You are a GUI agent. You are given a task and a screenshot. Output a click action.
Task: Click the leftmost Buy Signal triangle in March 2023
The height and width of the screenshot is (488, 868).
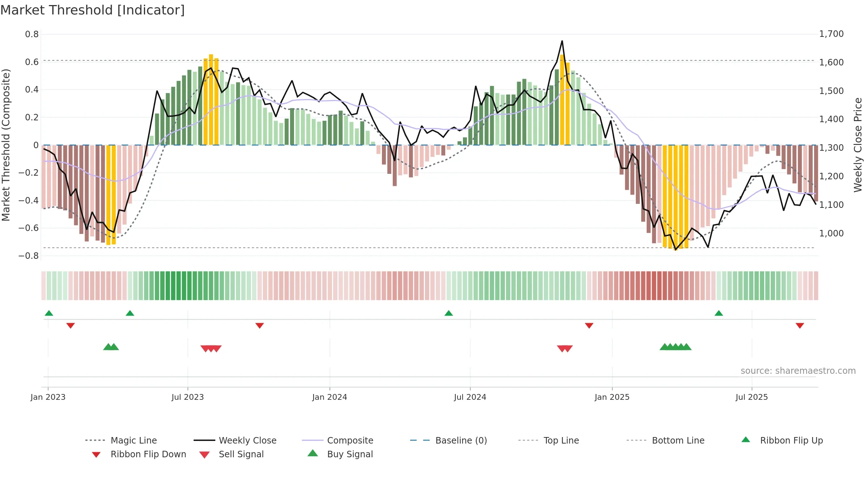pos(108,347)
